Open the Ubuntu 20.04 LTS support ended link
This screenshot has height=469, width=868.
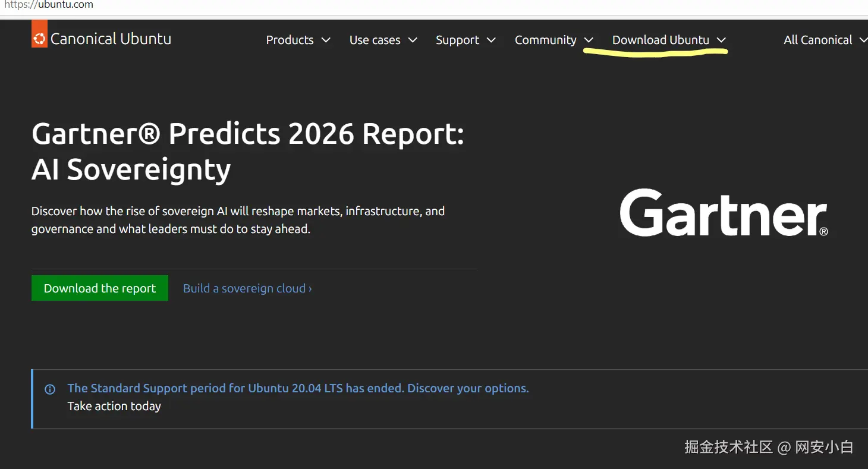(298, 388)
